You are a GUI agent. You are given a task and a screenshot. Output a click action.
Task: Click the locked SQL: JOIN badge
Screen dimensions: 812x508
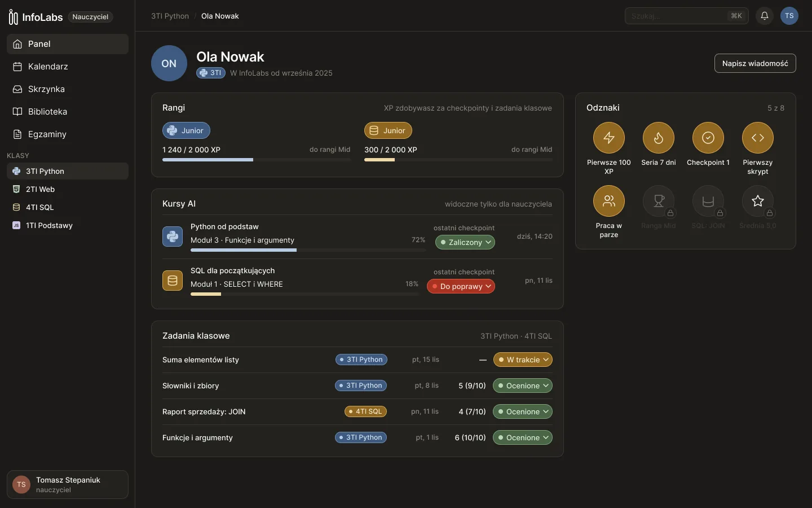point(708,201)
